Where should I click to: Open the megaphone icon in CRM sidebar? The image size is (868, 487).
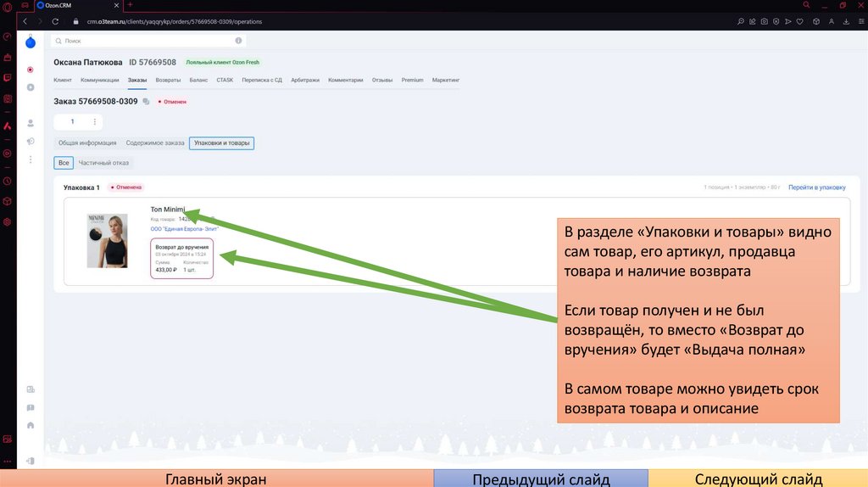point(31,142)
